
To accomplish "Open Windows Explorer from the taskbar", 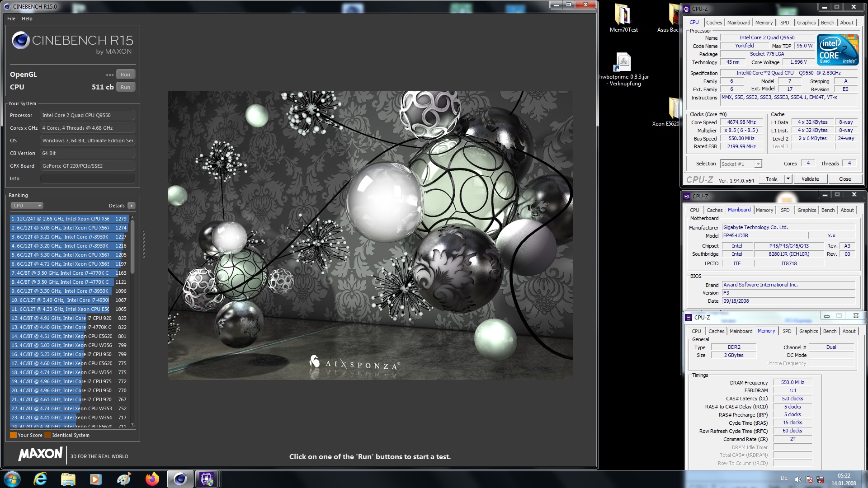I will (x=68, y=479).
